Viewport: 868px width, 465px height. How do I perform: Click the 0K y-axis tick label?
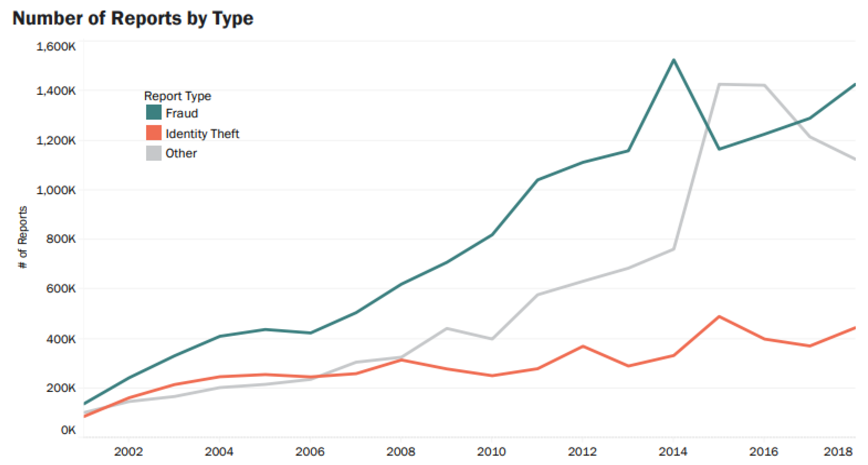click(x=68, y=430)
